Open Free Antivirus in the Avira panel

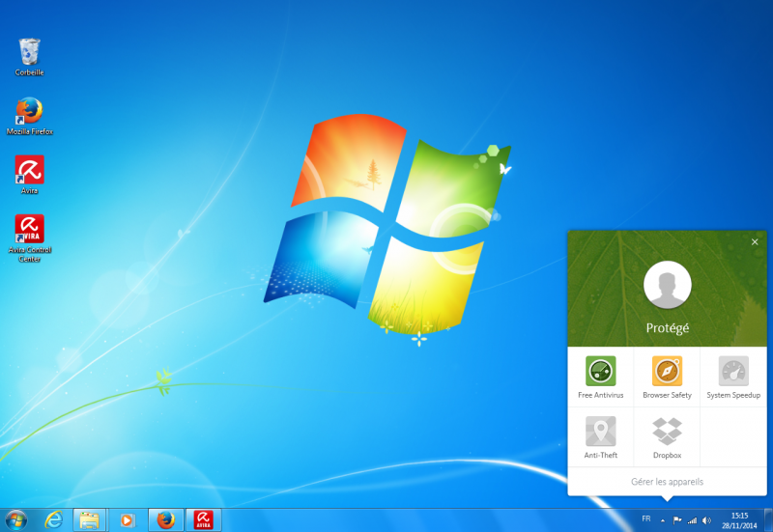tap(600, 377)
